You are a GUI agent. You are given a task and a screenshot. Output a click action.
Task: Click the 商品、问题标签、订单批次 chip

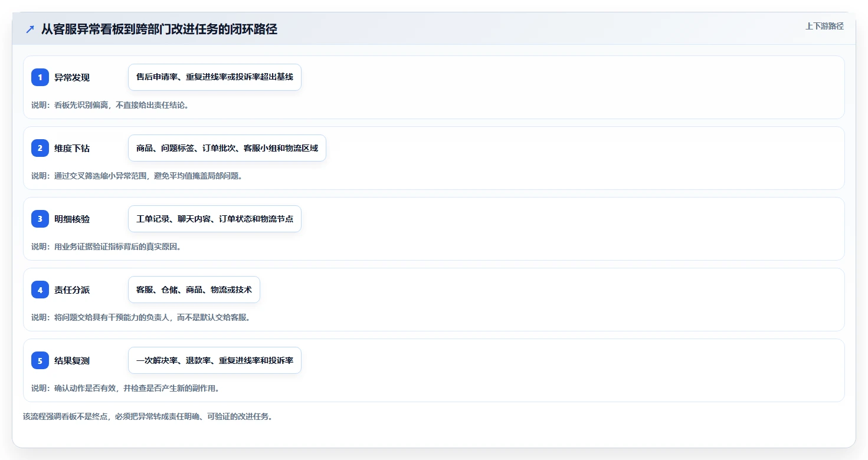227,148
